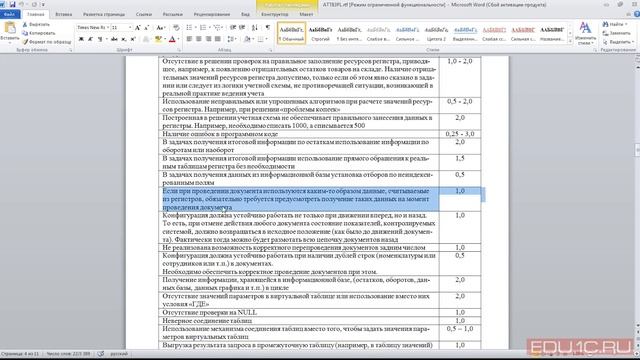This screenshot has width=640, height=360.
Task: Set red font color swatch
Action: (172, 39)
